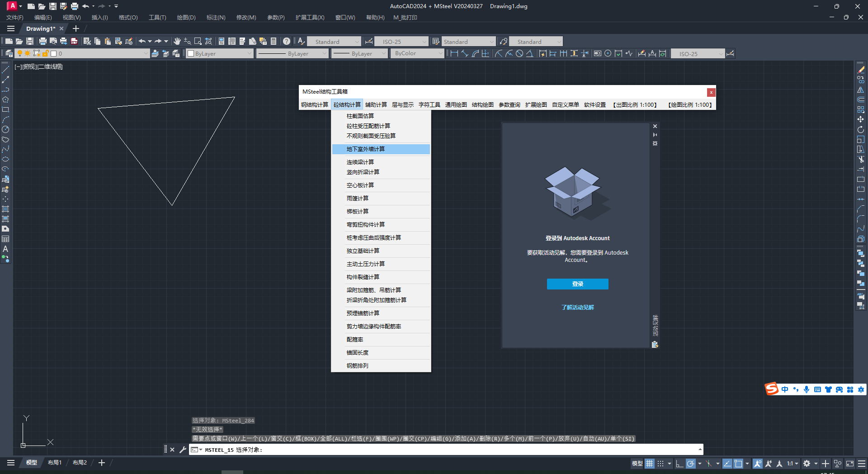Select the Zoom Window toolbar icon

(198, 41)
